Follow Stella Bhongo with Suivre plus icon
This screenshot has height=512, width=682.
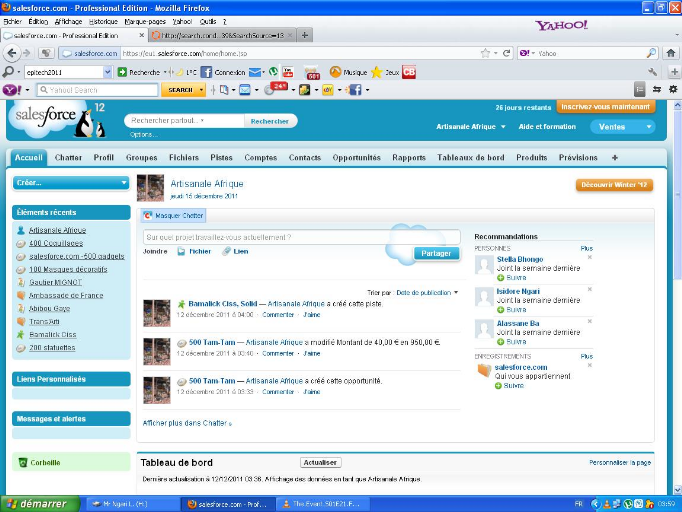click(500, 278)
